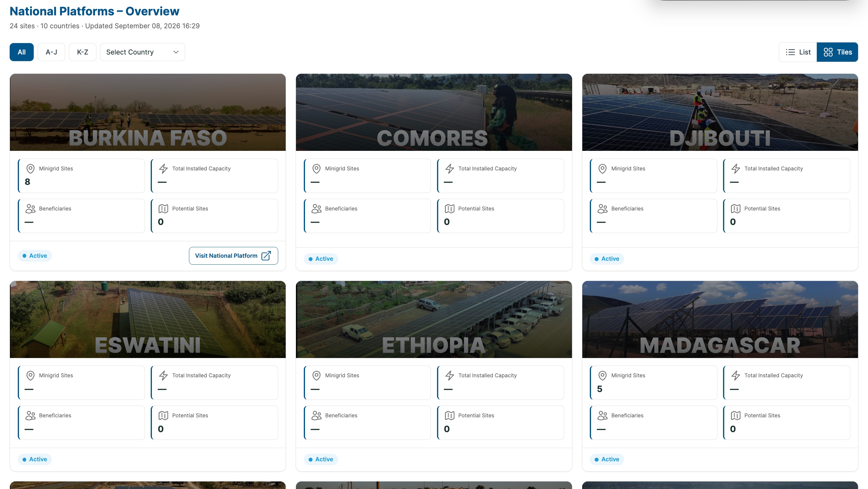Click Madagascar Minigrid Sites value 5
The height and width of the screenshot is (489, 868).
click(x=600, y=389)
